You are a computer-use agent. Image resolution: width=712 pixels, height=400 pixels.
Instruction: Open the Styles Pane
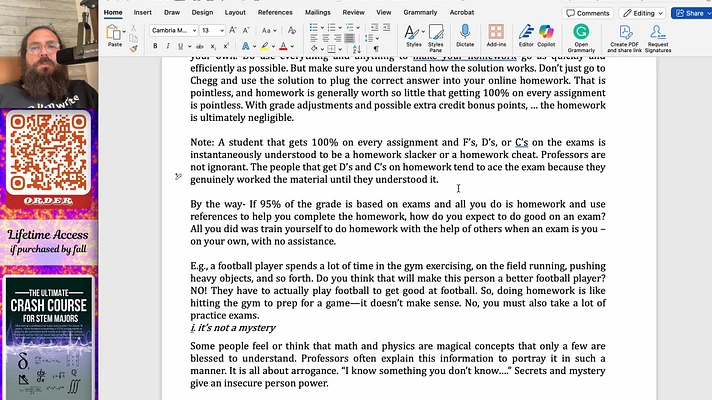click(x=435, y=38)
